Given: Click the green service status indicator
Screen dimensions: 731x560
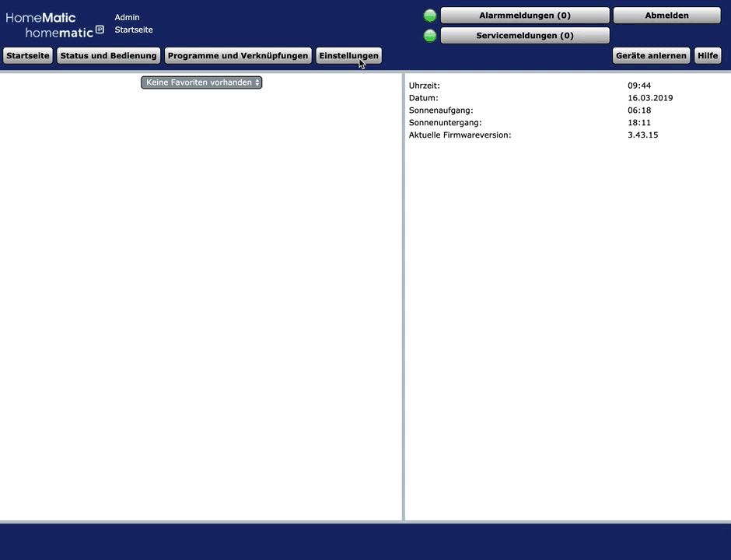Looking at the screenshot, I should click(x=430, y=36).
